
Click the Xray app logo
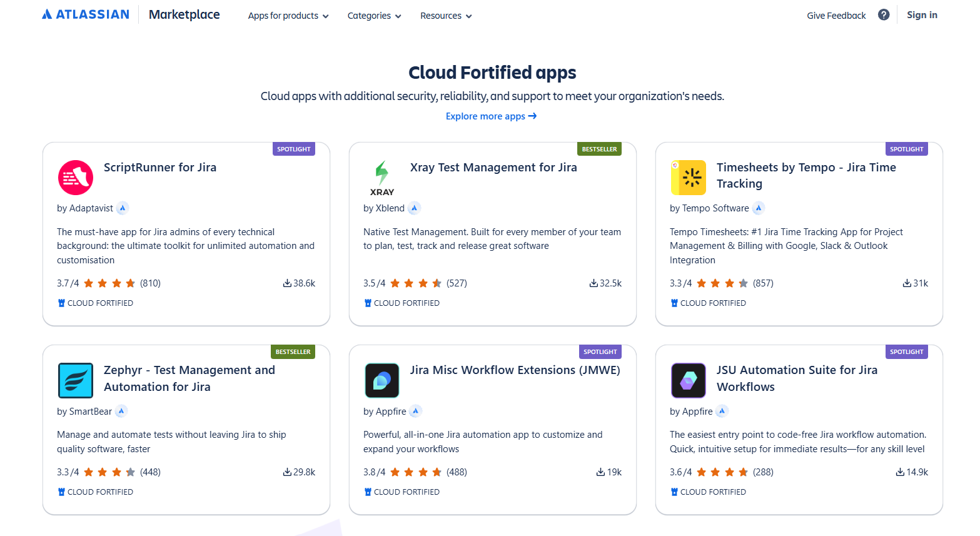(x=382, y=178)
